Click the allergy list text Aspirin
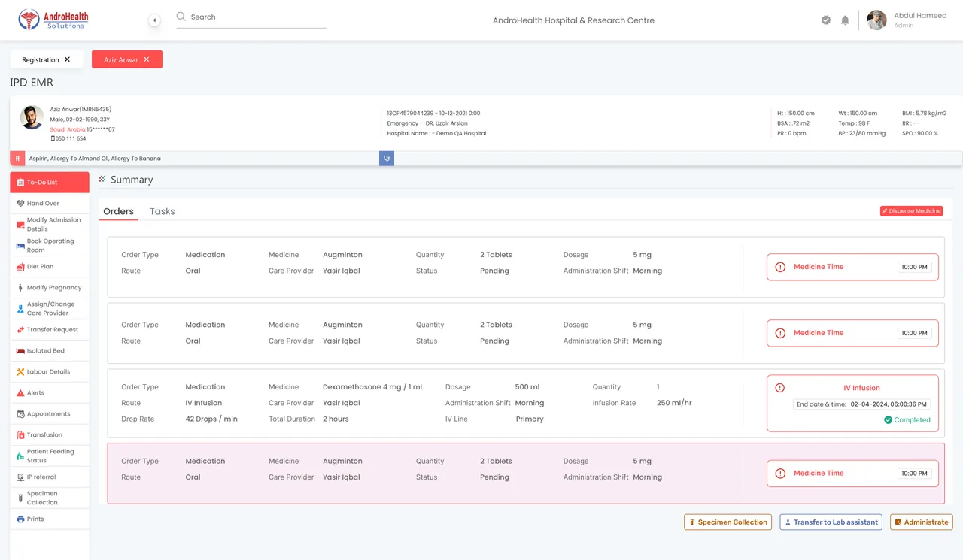The height and width of the screenshot is (560, 963). (95, 159)
